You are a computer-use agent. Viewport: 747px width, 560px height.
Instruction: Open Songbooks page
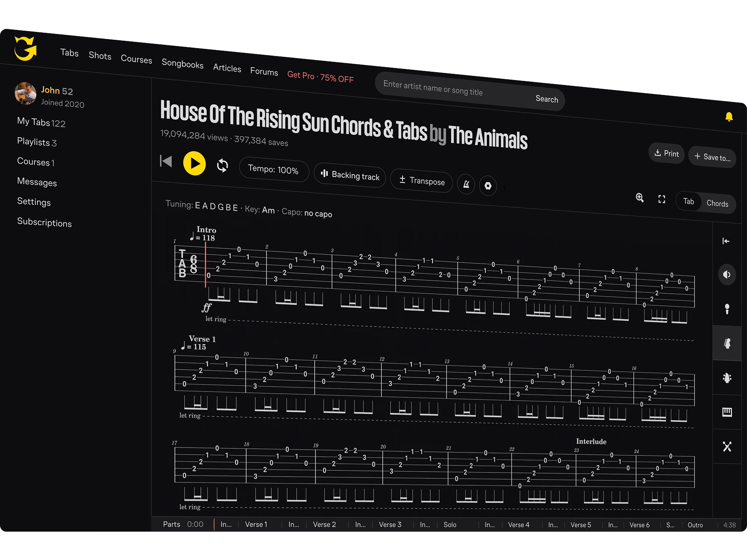click(183, 64)
